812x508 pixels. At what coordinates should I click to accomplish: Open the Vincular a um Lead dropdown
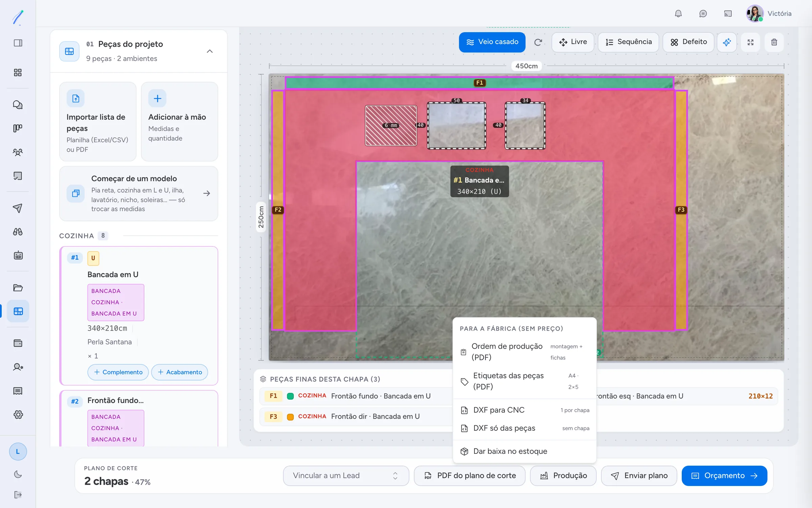pos(346,475)
